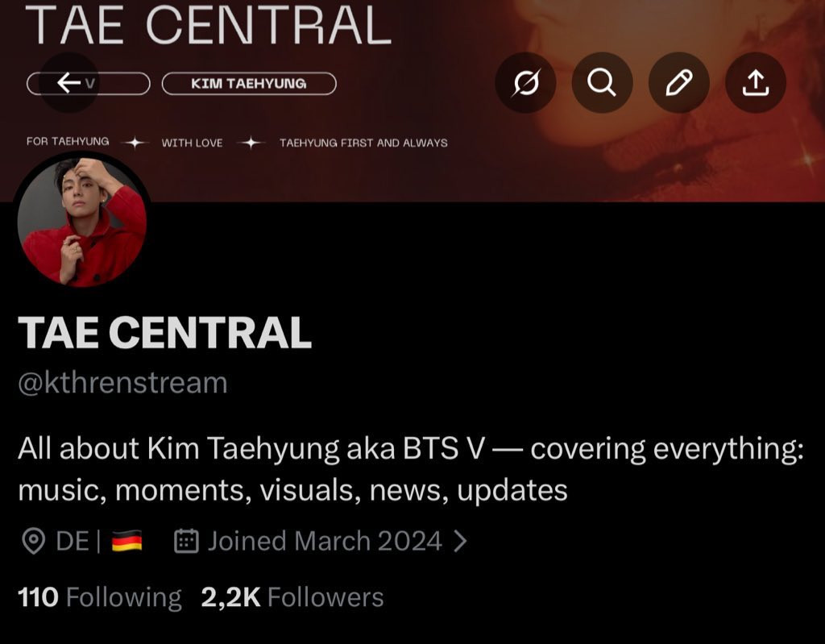The width and height of the screenshot is (825, 644).
Task: Tap the profile bio text
Action: pos(410,468)
